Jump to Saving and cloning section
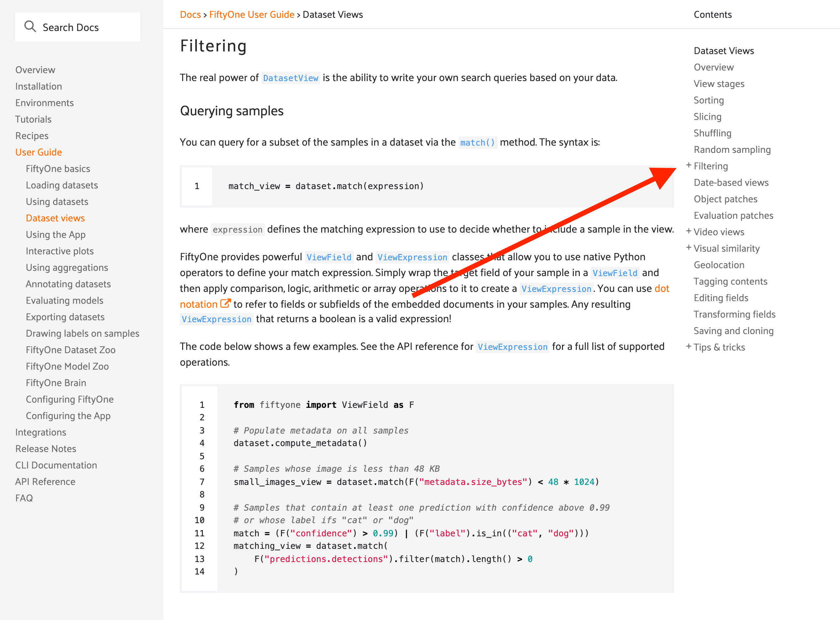 click(x=734, y=331)
